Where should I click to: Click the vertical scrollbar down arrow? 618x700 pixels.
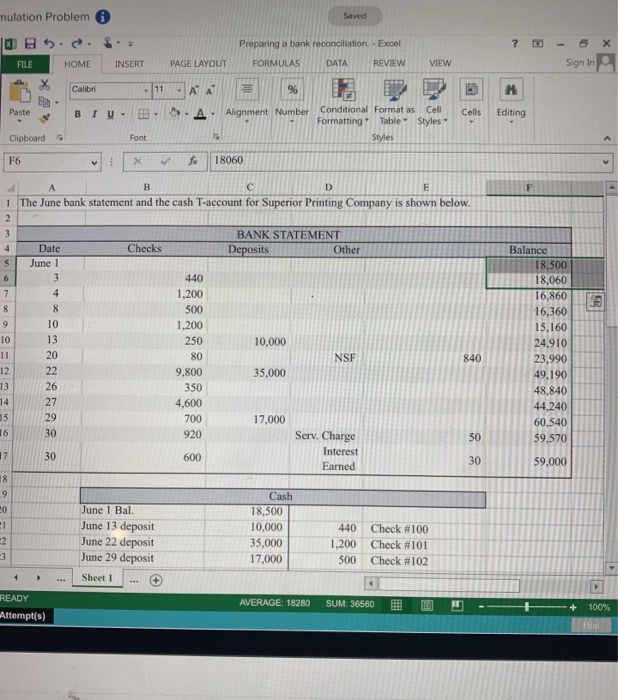point(611,568)
